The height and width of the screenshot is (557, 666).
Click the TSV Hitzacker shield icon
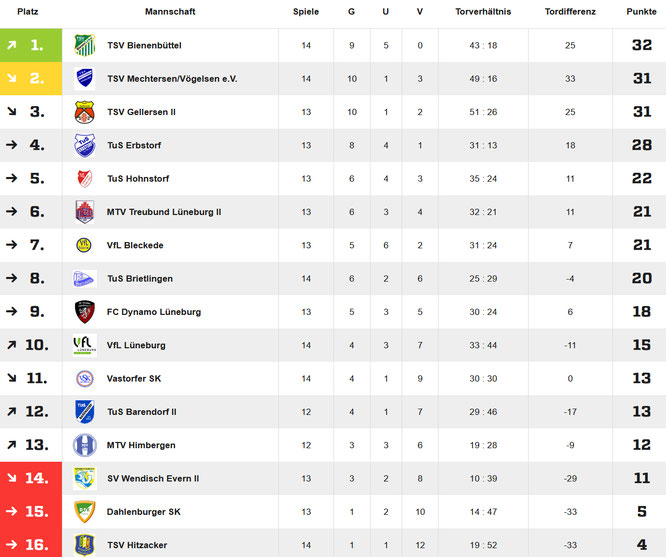(84, 544)
